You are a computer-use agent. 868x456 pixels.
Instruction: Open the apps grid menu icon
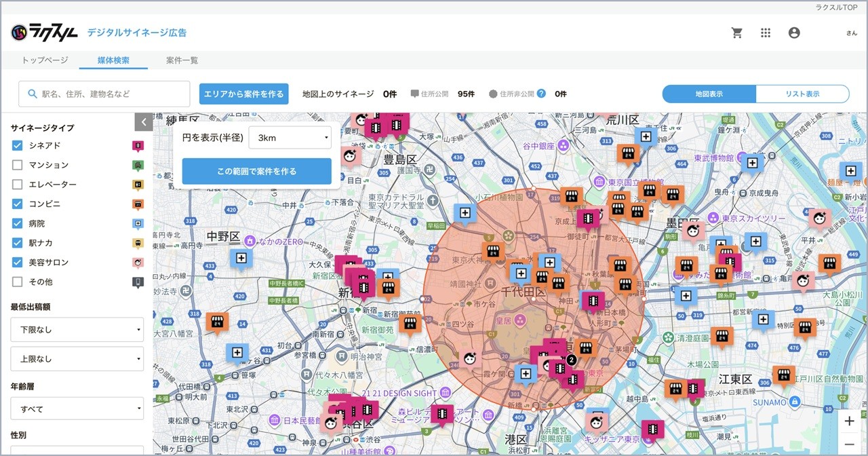pos(766,33)
